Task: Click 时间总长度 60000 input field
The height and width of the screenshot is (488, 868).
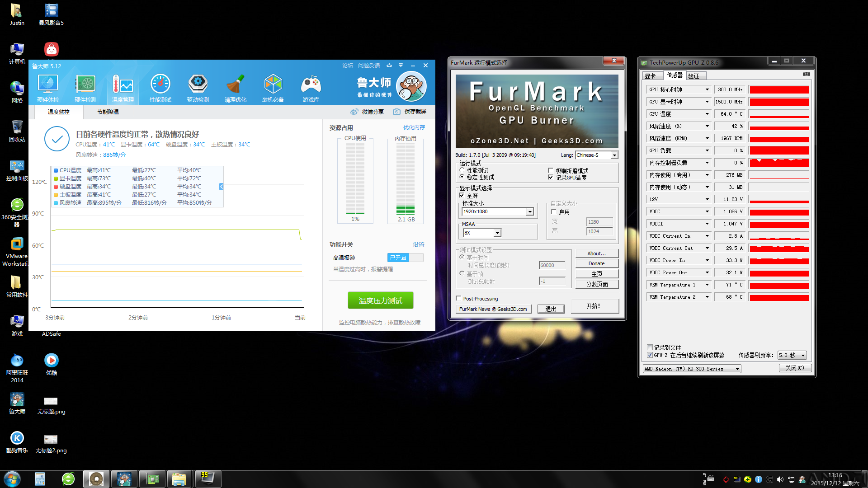Action: point(552,265)
